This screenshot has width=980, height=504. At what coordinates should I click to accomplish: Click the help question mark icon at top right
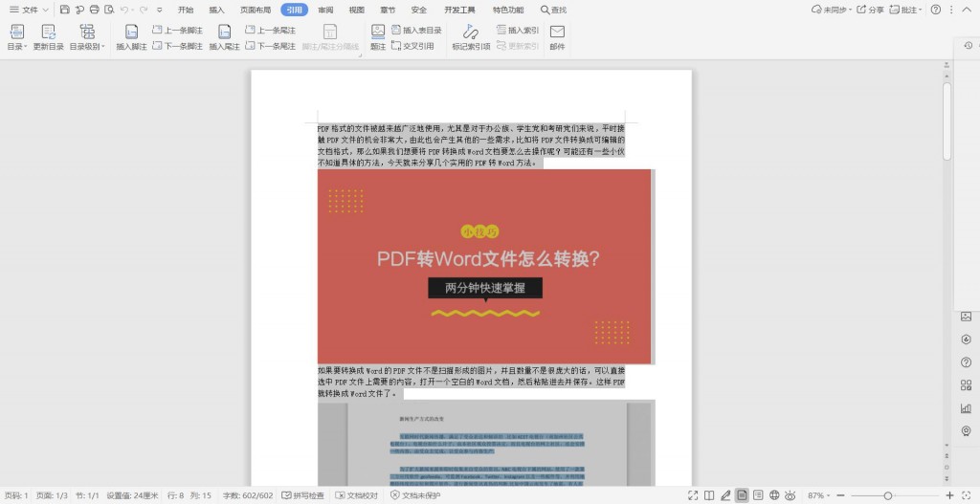[x=936, y=10]
